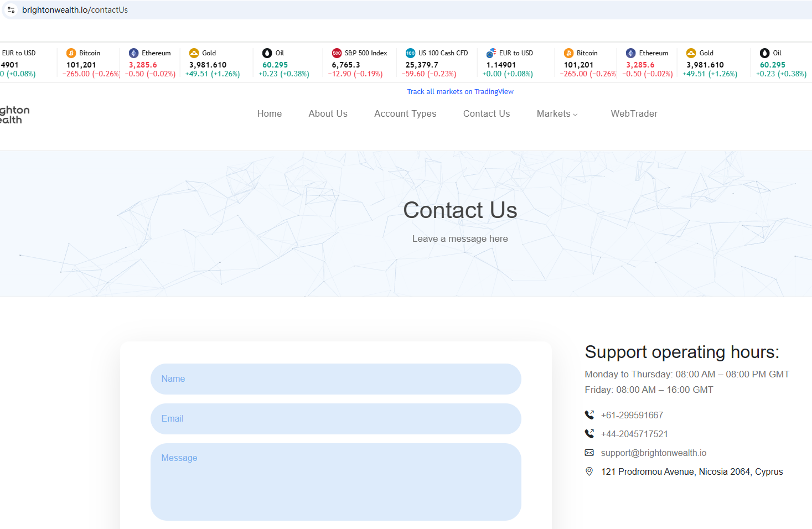This screenshot has height=529, width=812.
Task: Click the US 100 Cash CFD icon
Action: point(410,53)
